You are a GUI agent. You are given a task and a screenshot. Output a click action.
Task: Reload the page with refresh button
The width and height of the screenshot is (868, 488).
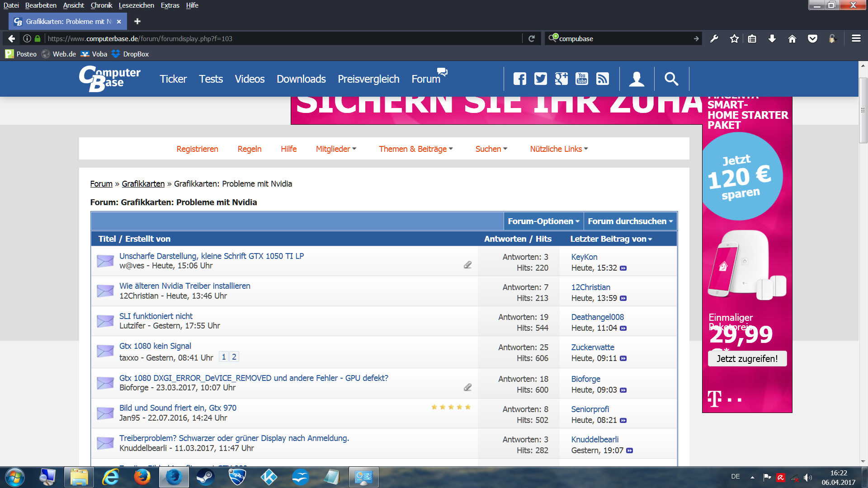click(532, 39)
